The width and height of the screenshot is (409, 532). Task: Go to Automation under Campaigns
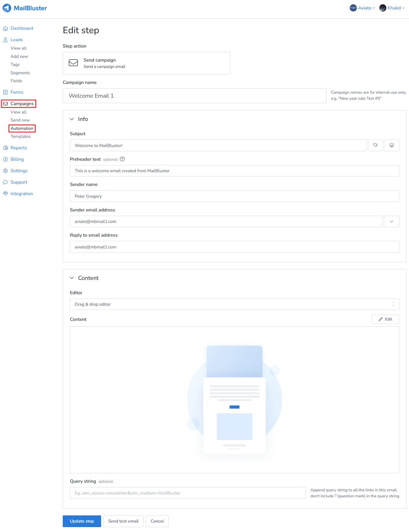pyautogui.click(x=22, y=128)
